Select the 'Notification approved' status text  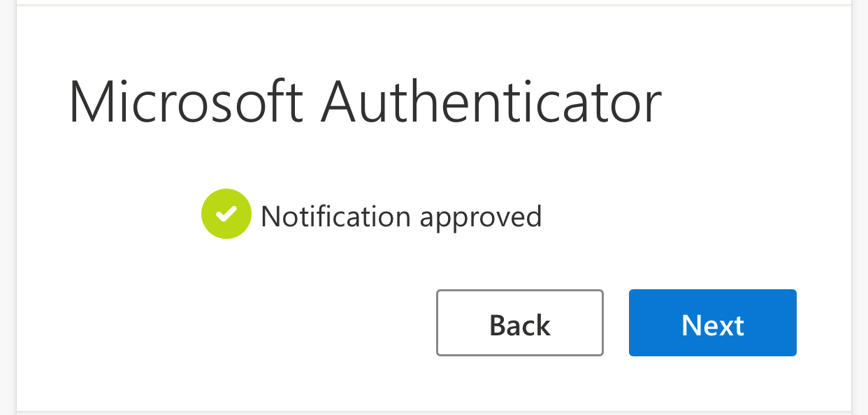coord(401,217)
